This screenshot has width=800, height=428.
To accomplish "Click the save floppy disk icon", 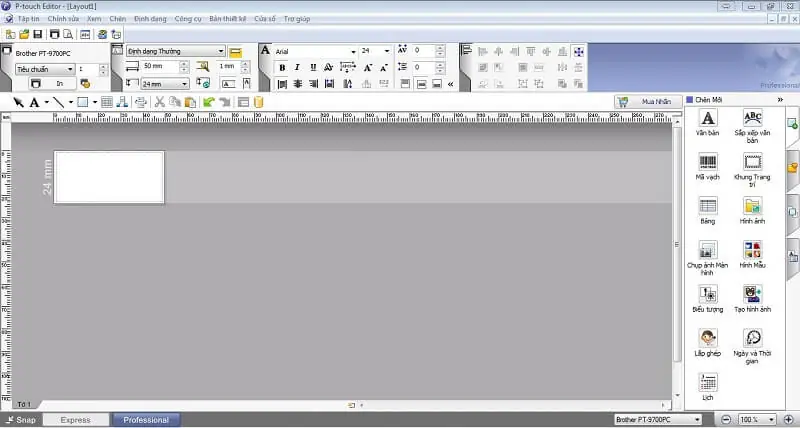I will pos(38,35).
